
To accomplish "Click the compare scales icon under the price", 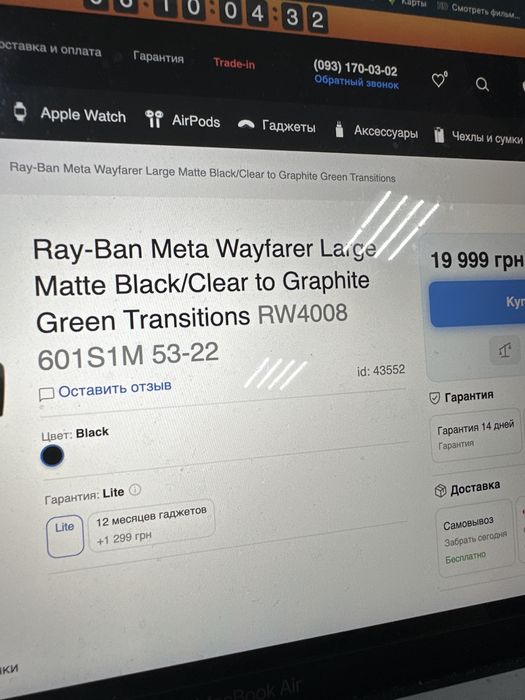I will click(x=505, y=351).
